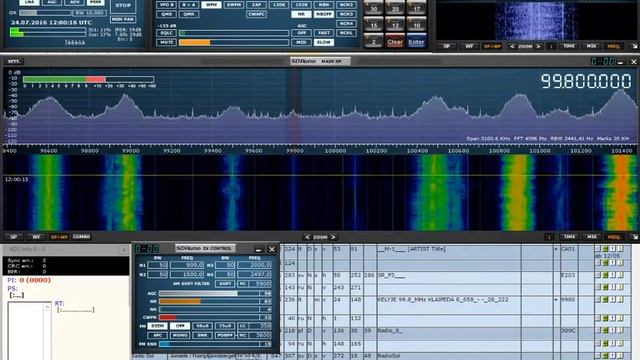The height and width of the screenshot is (360, 640).
Task: Toggle NR noise reduction in RX control
Action: click(x=301, y=14)
